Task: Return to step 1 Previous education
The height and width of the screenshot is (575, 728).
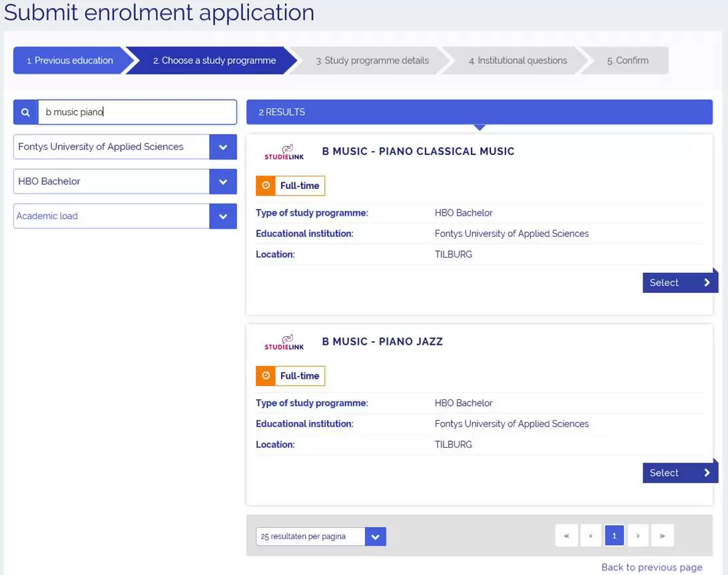Action: coord(69,61)
